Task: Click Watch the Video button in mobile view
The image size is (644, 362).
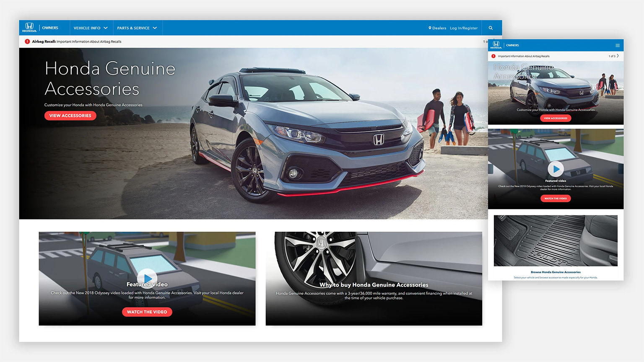Action: pos(556,199)
